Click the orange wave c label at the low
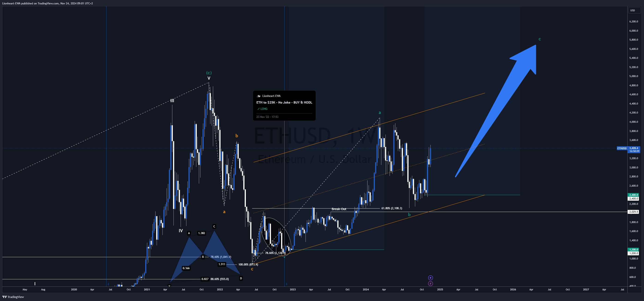The height and width of the screenshot is (301, 644). (x=252, y=269)
